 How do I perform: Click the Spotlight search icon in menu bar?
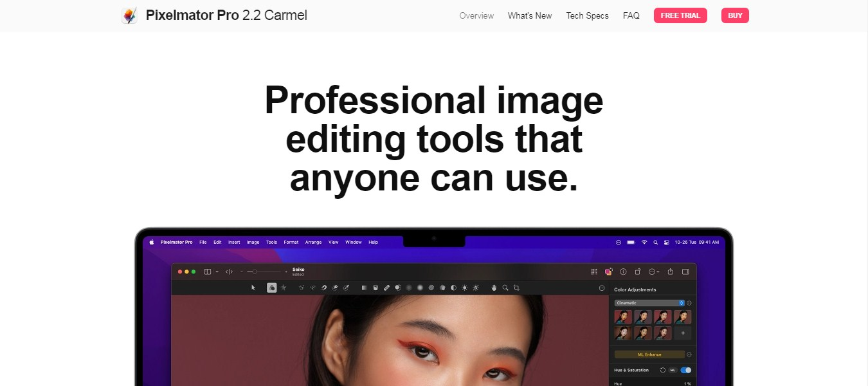point(655,243)
